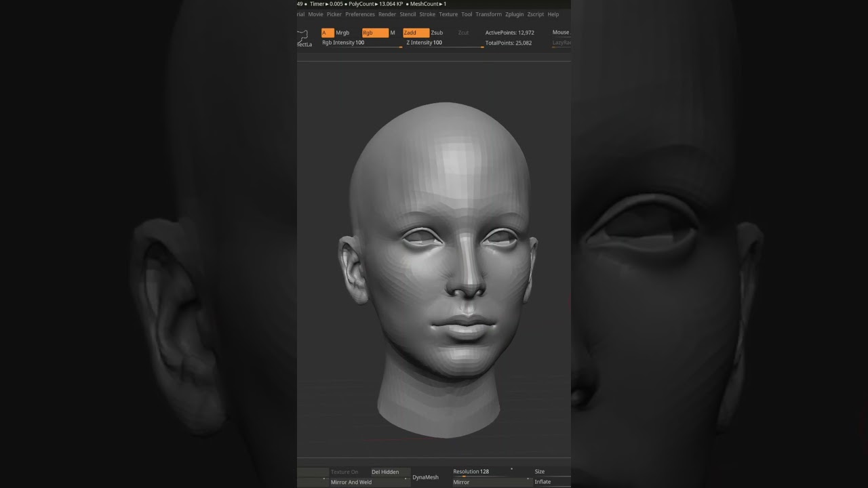Image resolution: width=868 pixels, height=488 pixels.
Task: Open the Stencil menu
Action: 408,14
